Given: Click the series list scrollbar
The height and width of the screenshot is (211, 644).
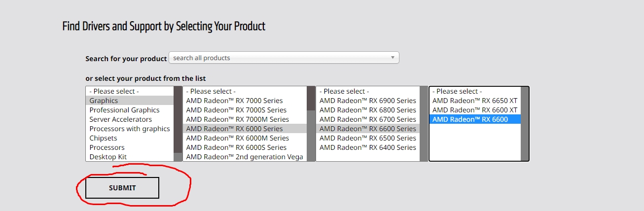Looking at the screenshot, I should 311,123.
